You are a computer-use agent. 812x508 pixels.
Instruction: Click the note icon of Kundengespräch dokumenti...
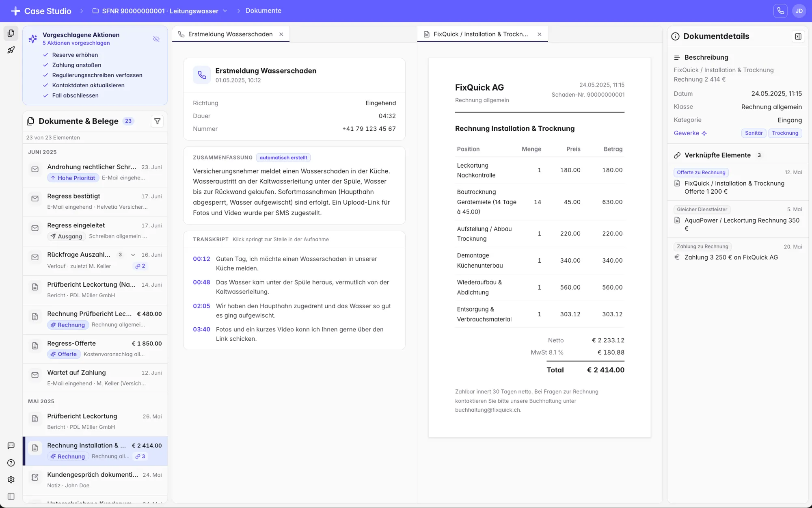(x=35, y=477)
